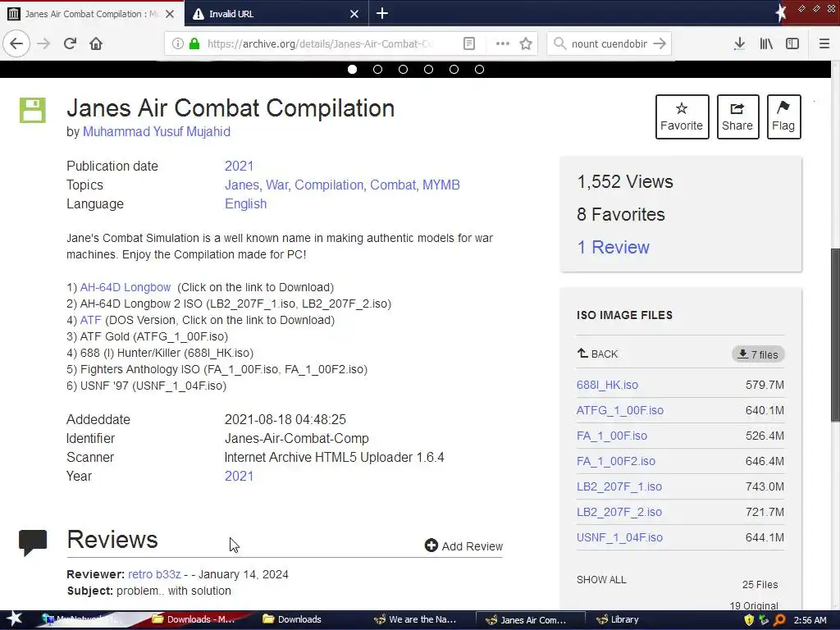Download ATFG_1_00F.iso
Screen dimensions: 840x630
pos(620,410)
